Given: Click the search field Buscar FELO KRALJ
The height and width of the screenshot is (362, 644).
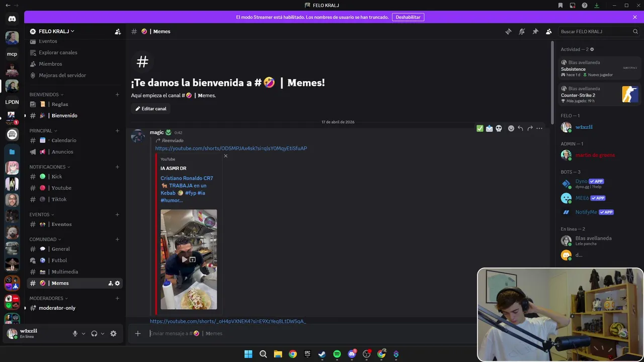Looking at the screenshot, I should 599,31.
